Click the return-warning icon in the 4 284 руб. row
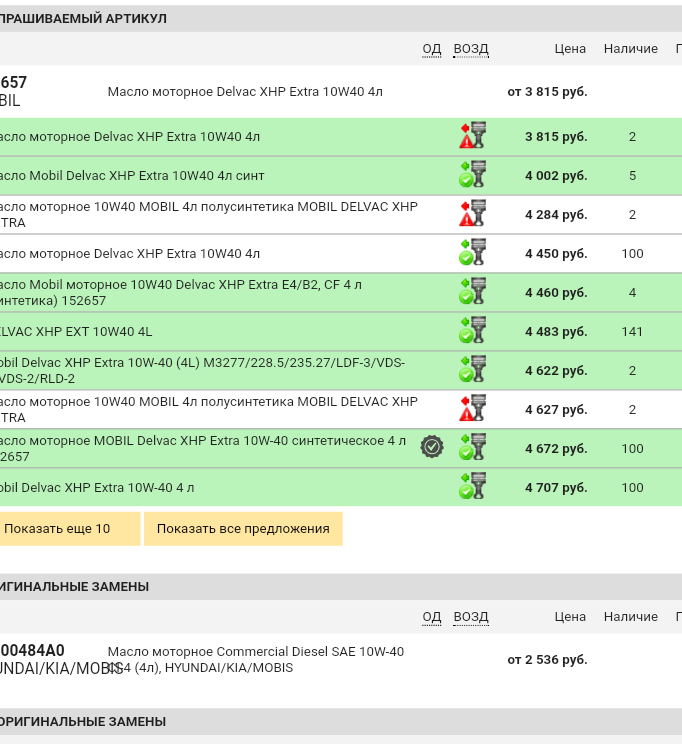 coord(472,214)
